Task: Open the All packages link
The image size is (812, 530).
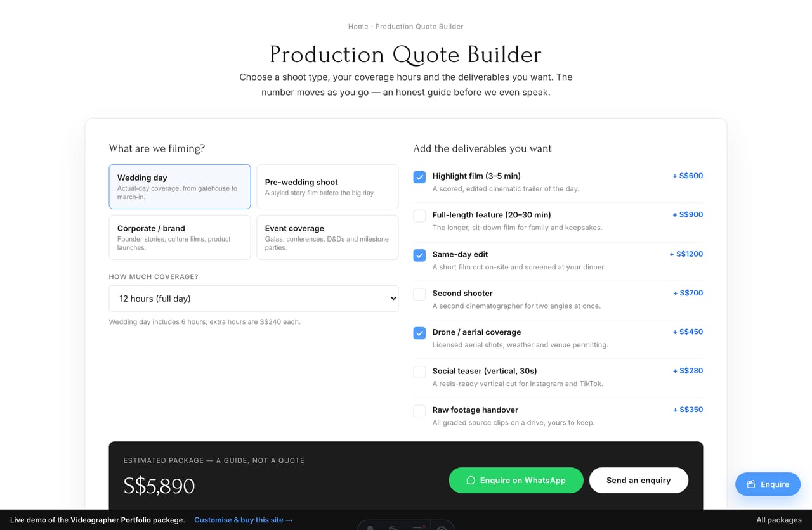Action: 779,520
